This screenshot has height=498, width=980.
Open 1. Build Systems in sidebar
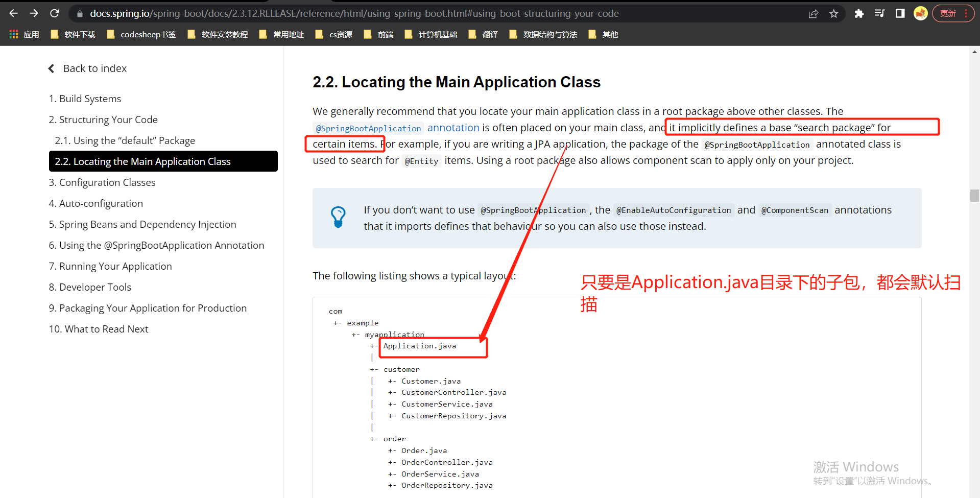click(85, 99)
